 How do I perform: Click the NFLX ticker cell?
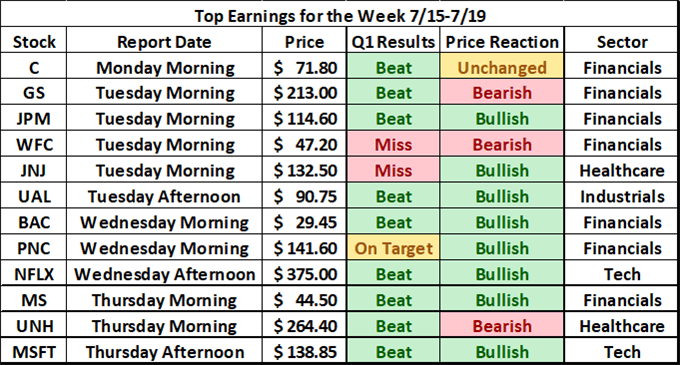34,274
